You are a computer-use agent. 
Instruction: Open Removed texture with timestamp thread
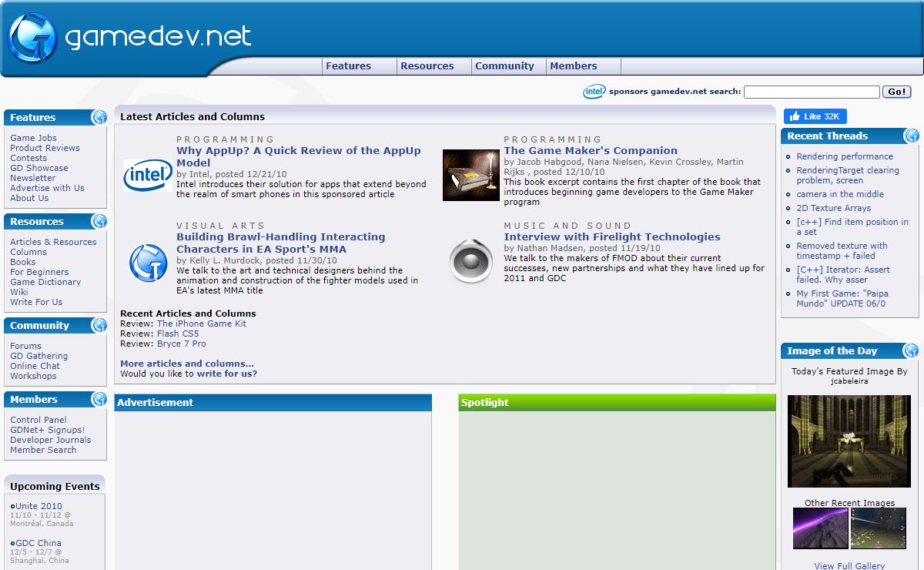tap(842, 250)
